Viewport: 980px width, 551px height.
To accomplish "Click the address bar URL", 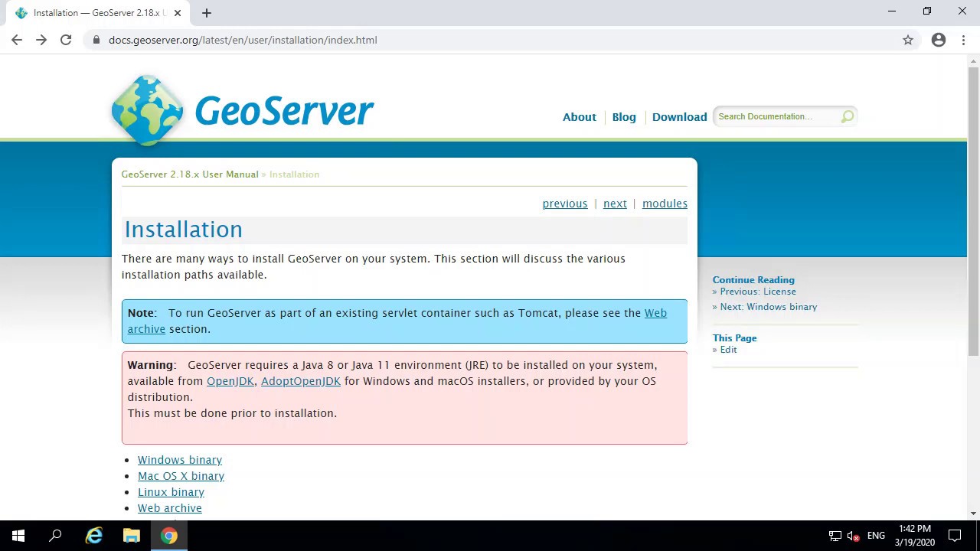I will coord(243,40).
